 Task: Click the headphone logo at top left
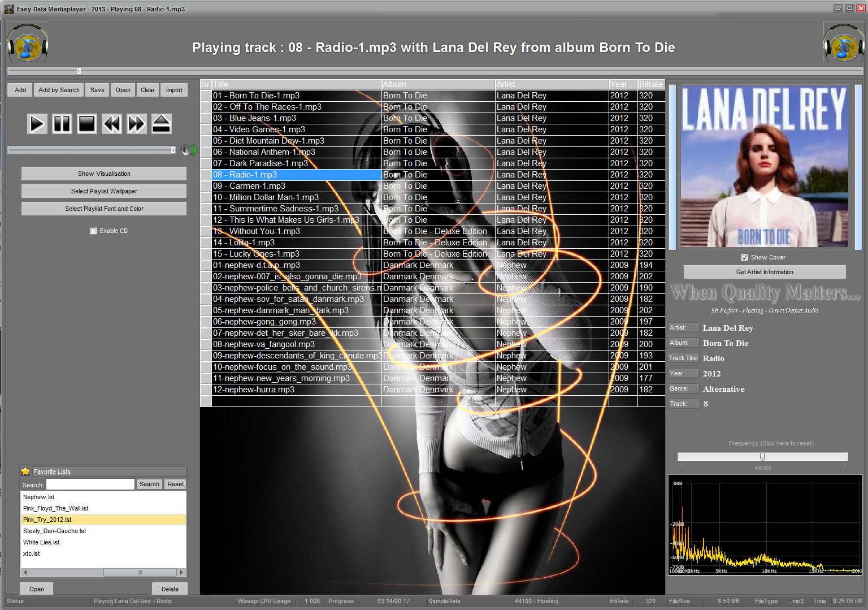27,44
